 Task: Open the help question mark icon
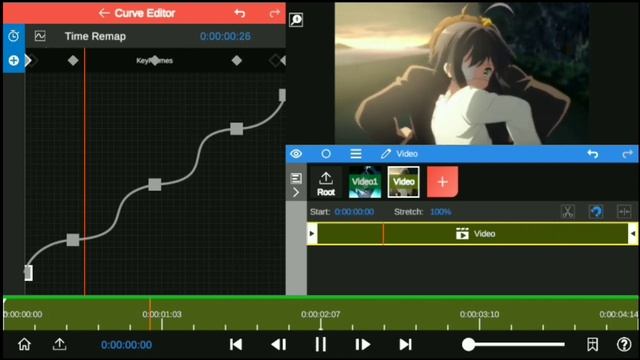point(624,344)
